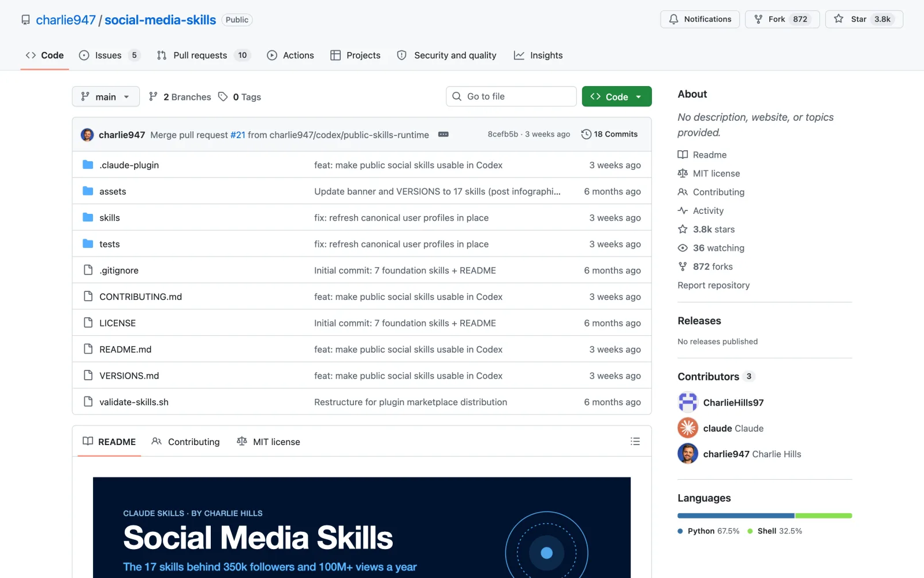Open the Insights tab
This screenshot has height=578, width=924.
538,55
